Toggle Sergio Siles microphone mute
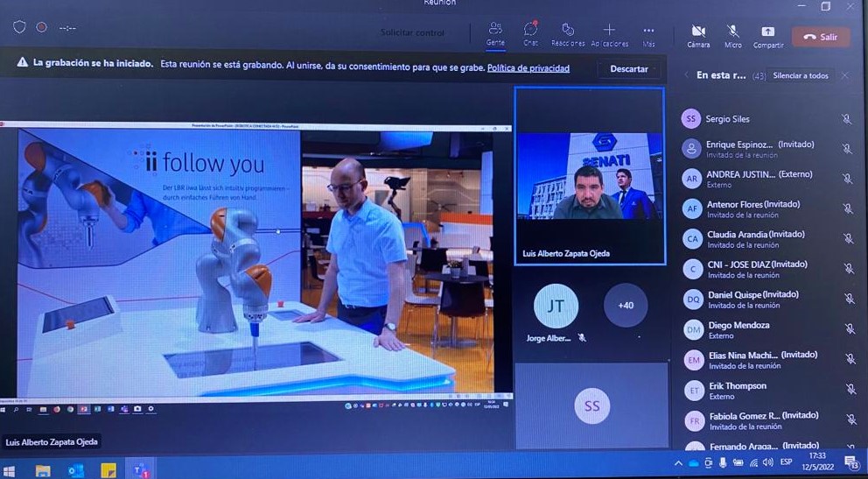The width and height of the screenshot is (868, 479). (x=846, y=119)
